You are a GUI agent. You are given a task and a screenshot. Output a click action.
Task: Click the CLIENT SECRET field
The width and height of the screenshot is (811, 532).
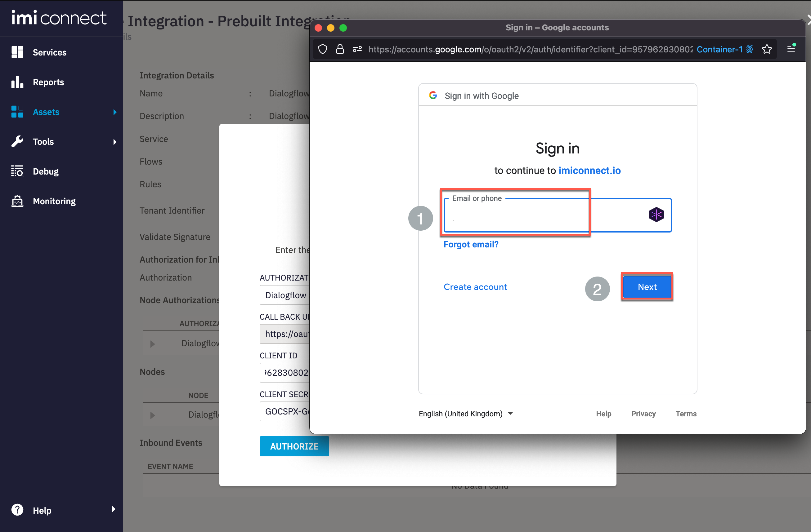click(285, 411)
